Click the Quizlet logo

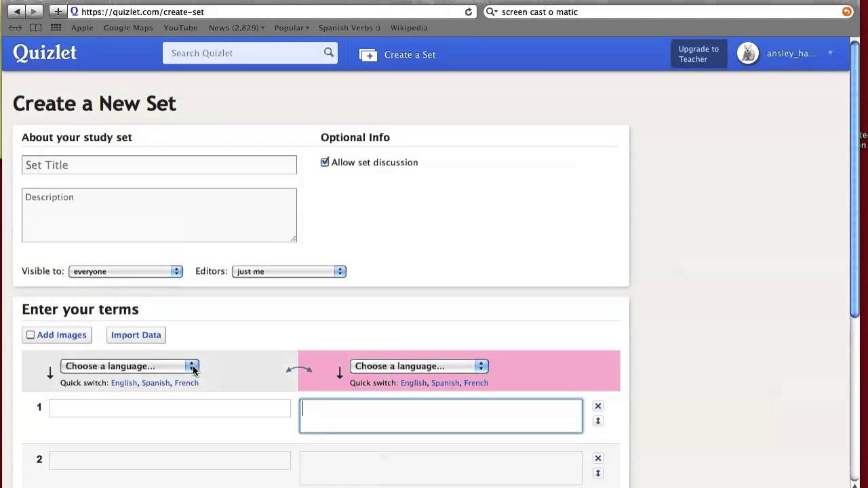pos(45,53)
